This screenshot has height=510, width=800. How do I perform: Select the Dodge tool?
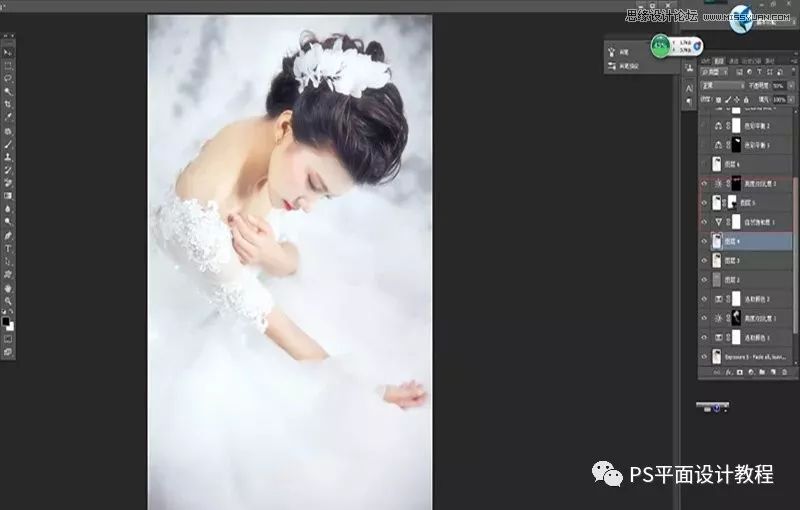[x=8, y=222]
